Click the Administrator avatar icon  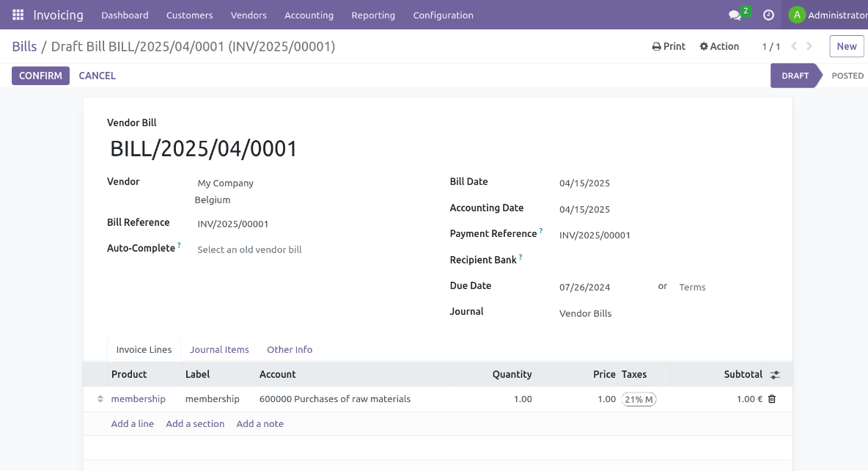[797, 15]
